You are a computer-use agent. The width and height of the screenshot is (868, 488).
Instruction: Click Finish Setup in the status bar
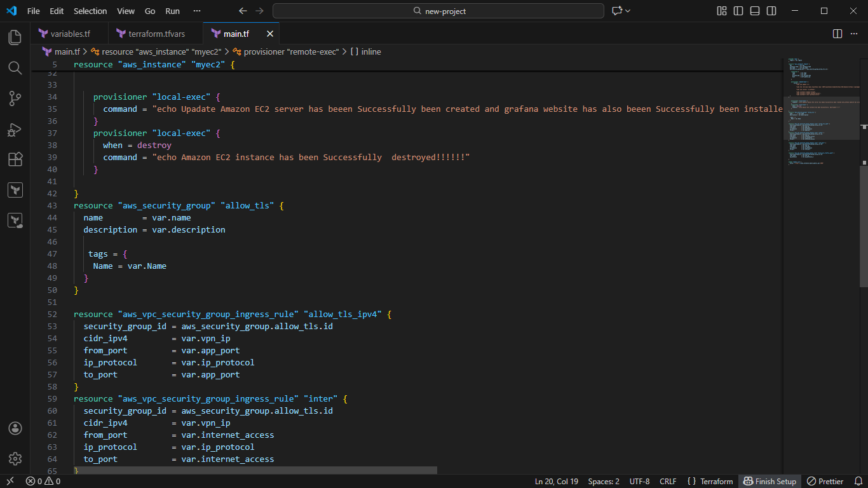point(770,481)
